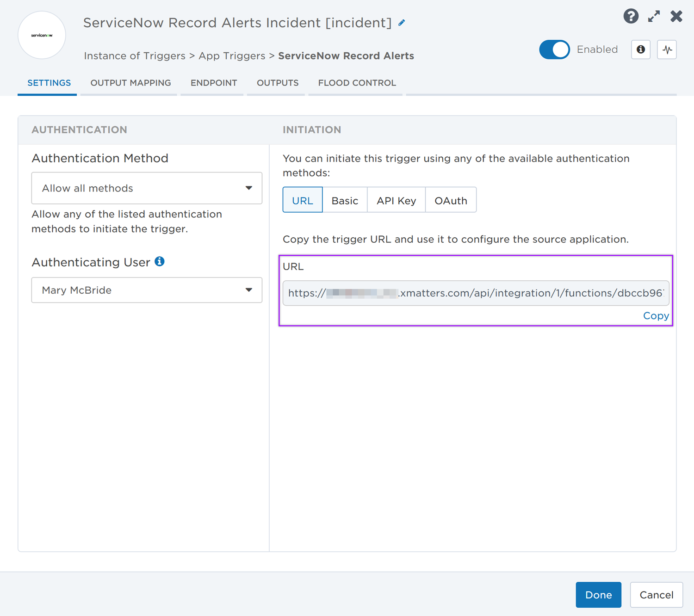
Task: Select the Basic authentication method
Action: 345,200
